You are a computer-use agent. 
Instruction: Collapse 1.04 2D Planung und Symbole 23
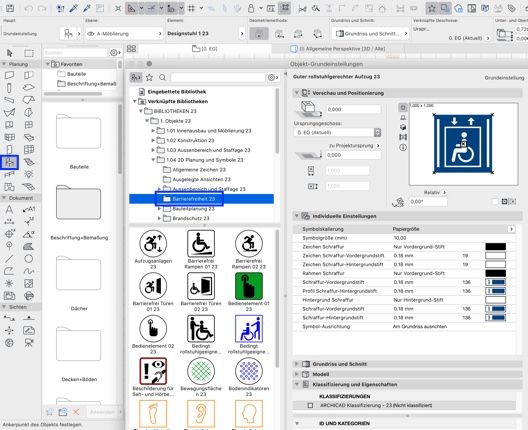(153, 160)
